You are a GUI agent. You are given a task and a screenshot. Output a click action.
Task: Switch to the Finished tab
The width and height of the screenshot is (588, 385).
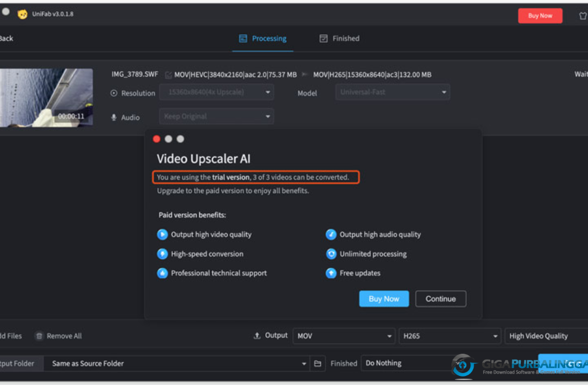coord(339,38)
